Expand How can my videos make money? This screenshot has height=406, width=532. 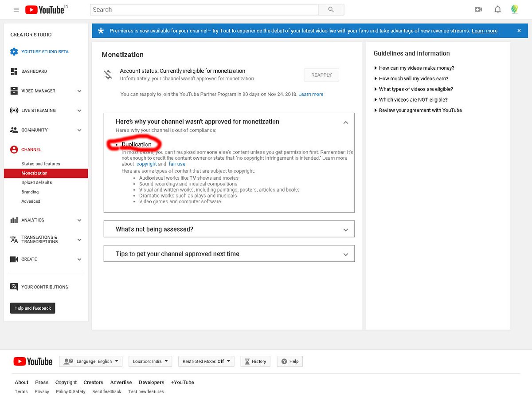(x=415, y=68)
